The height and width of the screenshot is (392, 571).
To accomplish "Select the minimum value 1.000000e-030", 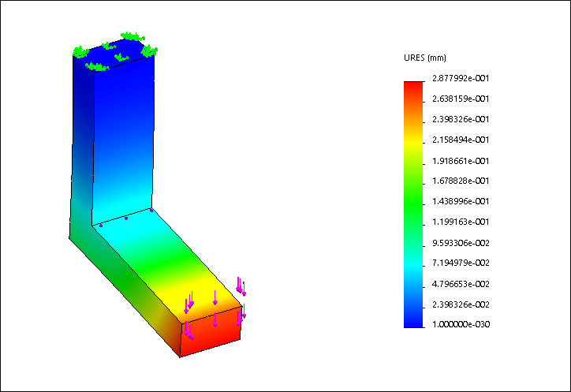I will (x=461, y=324).
